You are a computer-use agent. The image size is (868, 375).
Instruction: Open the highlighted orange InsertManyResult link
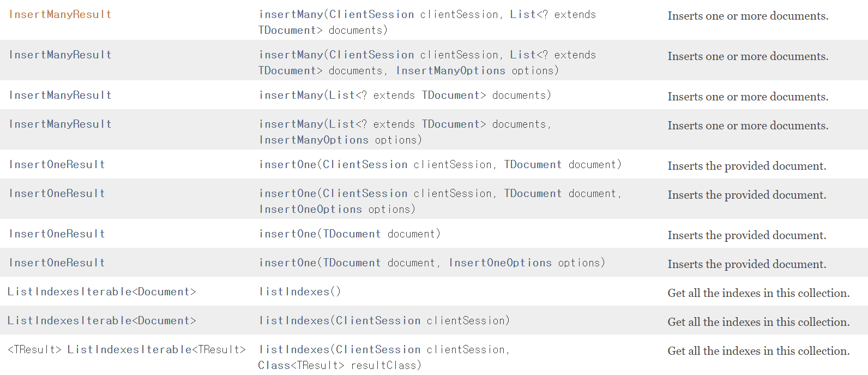[x=60, y=14]
